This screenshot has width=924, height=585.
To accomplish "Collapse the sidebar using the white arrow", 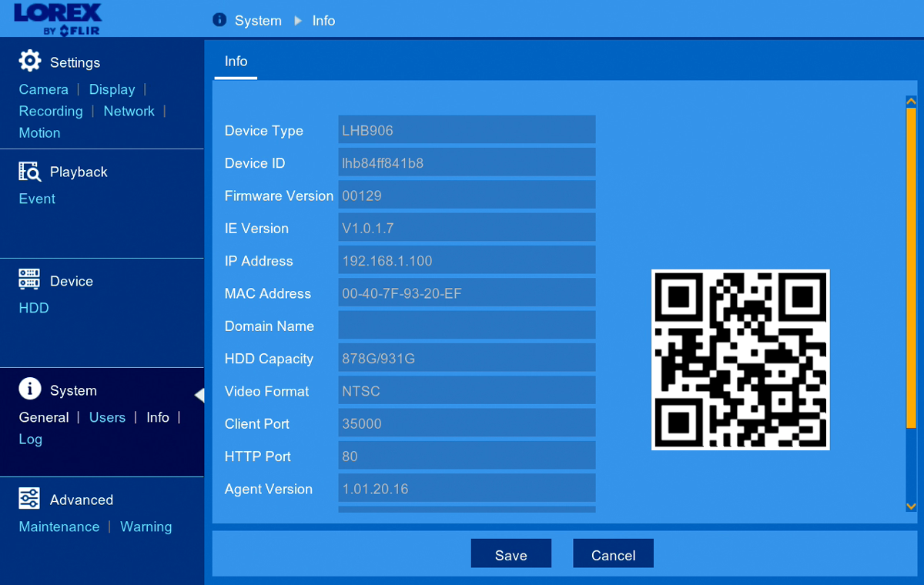I will pyautogui.click(x=199, y=395).
